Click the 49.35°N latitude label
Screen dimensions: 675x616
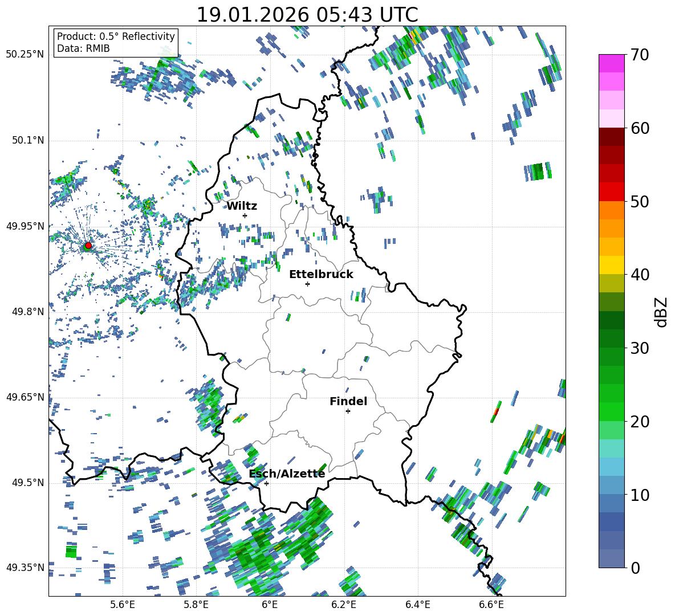click(x=25, y=568)
